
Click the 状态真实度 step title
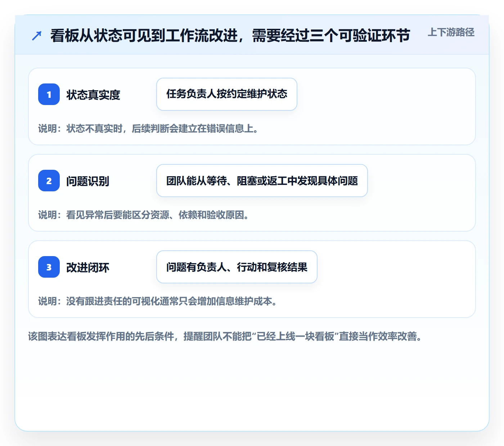[x=93, y=95]
